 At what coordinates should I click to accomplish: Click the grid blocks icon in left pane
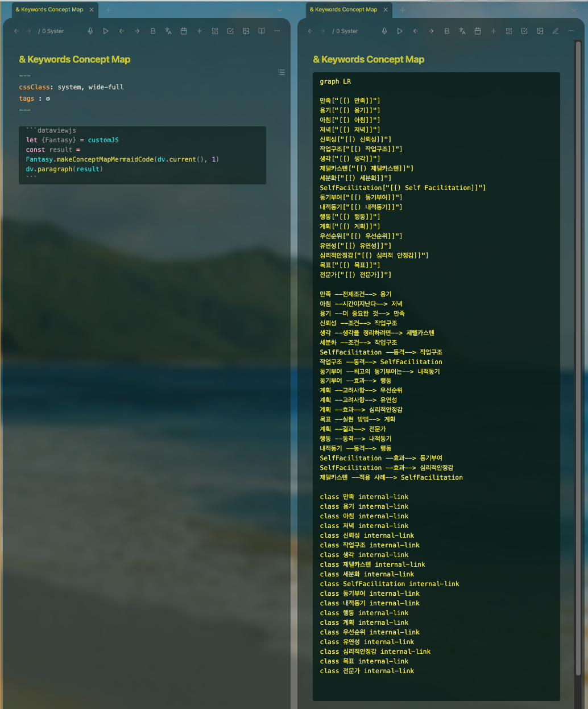[x=215, y=31]
